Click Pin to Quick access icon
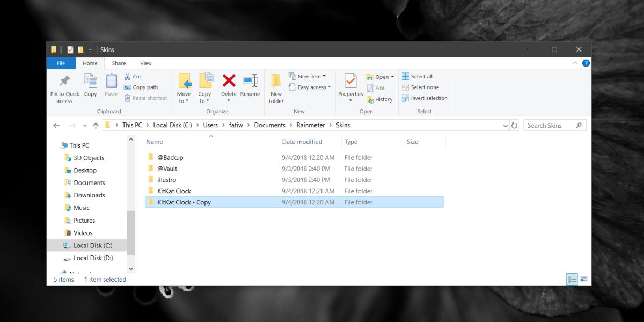Screen dimensions: 644x322 64,81
